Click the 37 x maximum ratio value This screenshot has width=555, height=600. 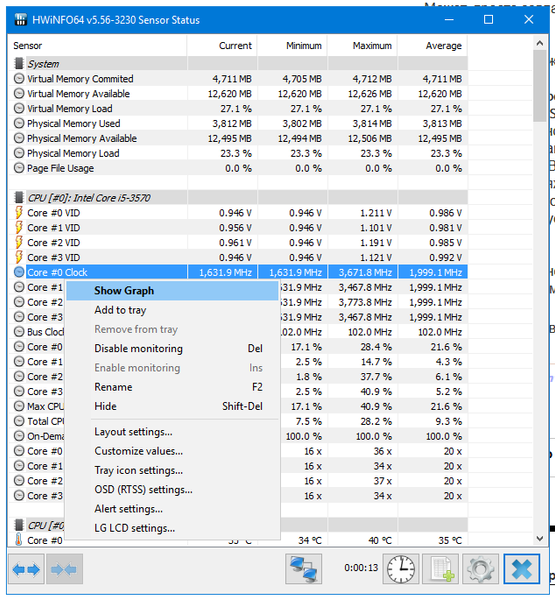[383, 481]
